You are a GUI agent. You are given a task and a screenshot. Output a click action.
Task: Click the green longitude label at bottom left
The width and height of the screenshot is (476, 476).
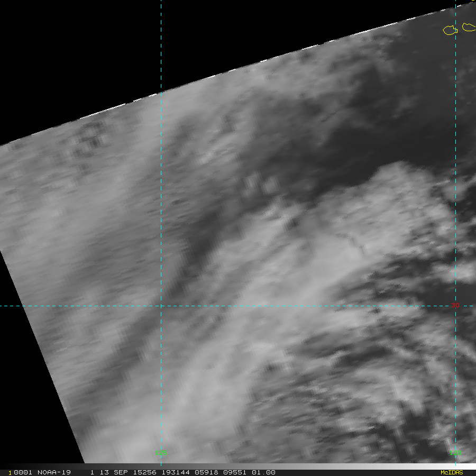[161, 452]
